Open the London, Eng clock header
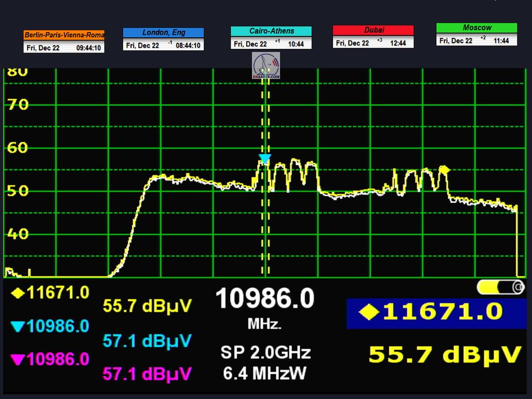 point(163,33)
